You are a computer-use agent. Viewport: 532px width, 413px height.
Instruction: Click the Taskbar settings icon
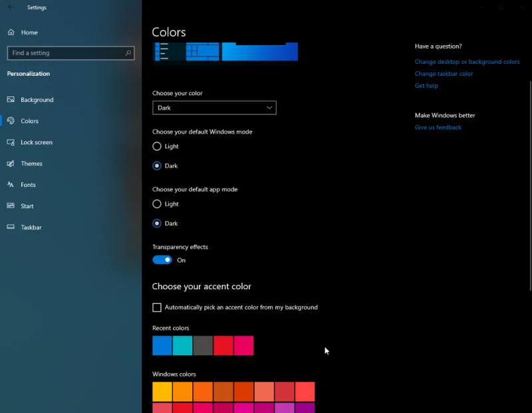[x=11, y=227]
